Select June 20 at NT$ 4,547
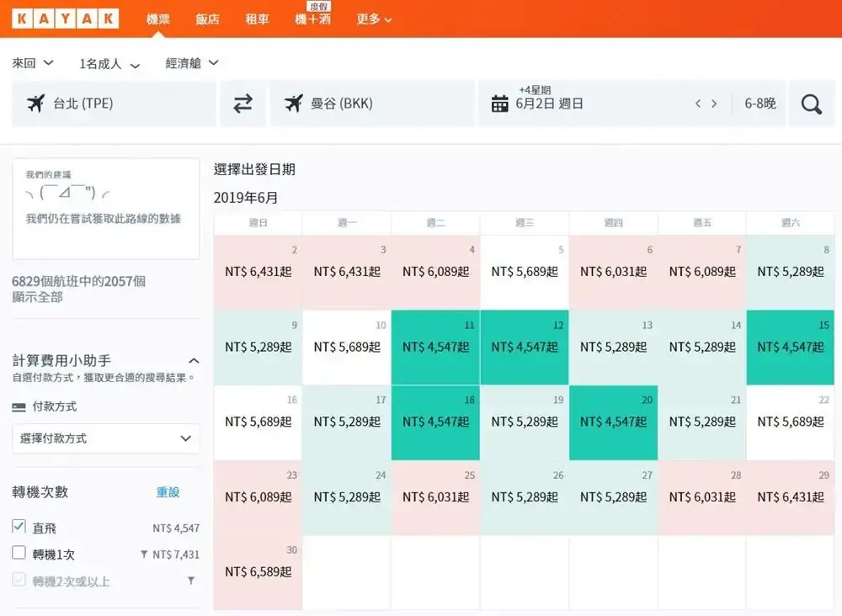The image size is (842, 616). [x=613, y=422]
